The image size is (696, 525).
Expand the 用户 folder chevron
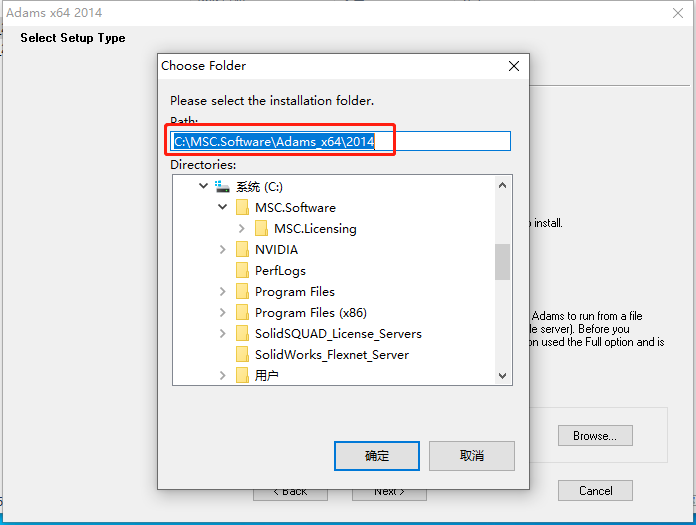[x=222, y=375]
